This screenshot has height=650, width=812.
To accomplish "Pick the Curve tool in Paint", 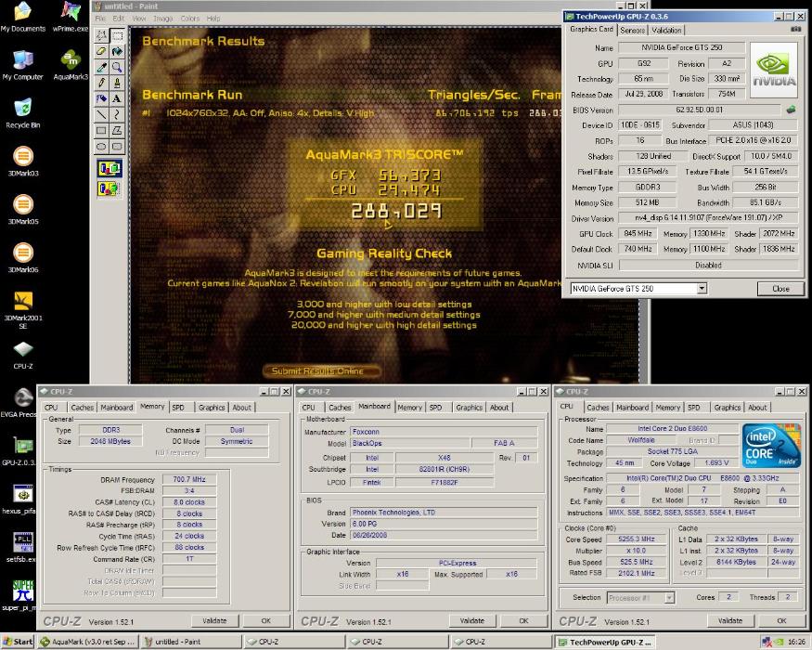I will [x=118, y=114].
